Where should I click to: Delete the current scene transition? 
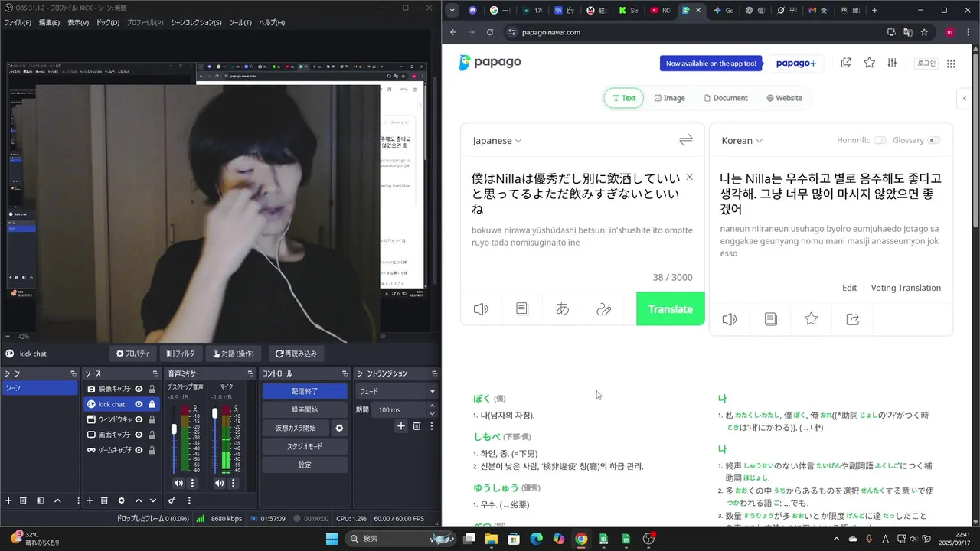point(416,426)
